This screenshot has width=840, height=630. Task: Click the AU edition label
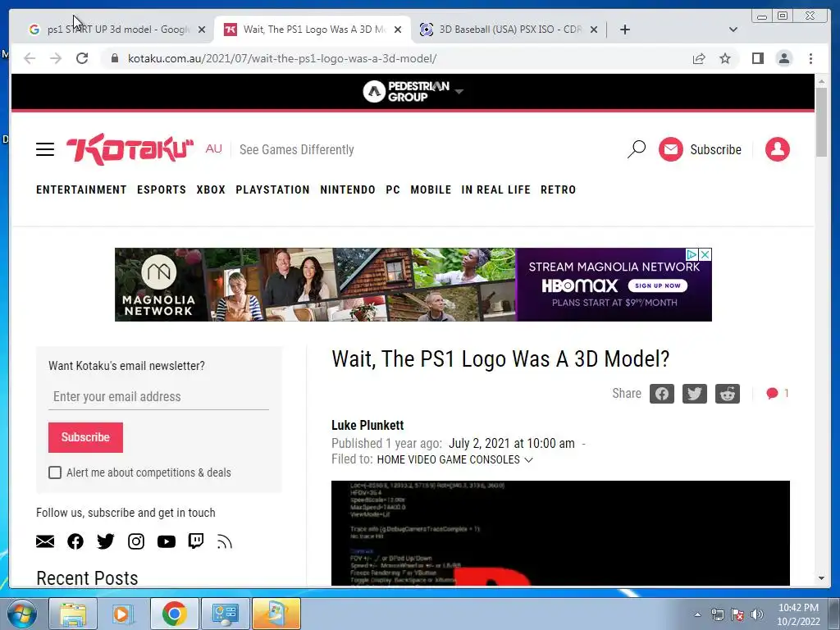tap(213, 149)
